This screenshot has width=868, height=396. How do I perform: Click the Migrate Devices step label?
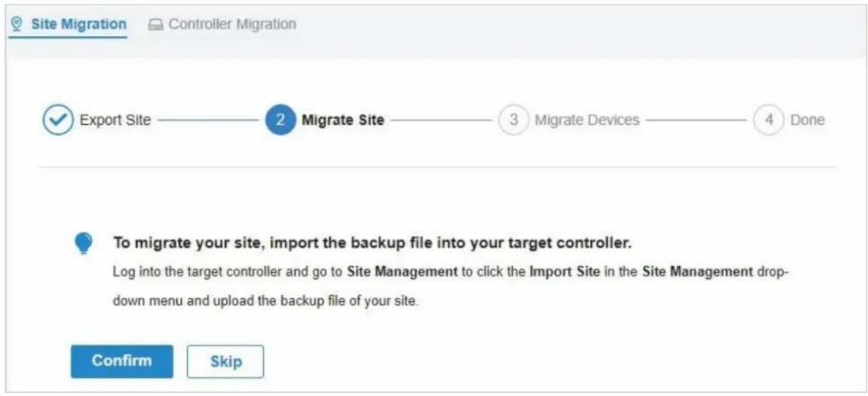(587, 121)
